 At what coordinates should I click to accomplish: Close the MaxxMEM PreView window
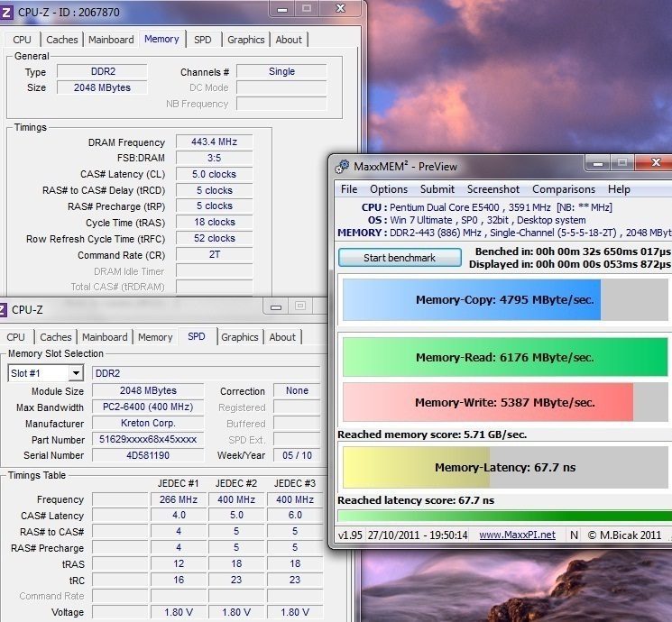click(655, 162)
